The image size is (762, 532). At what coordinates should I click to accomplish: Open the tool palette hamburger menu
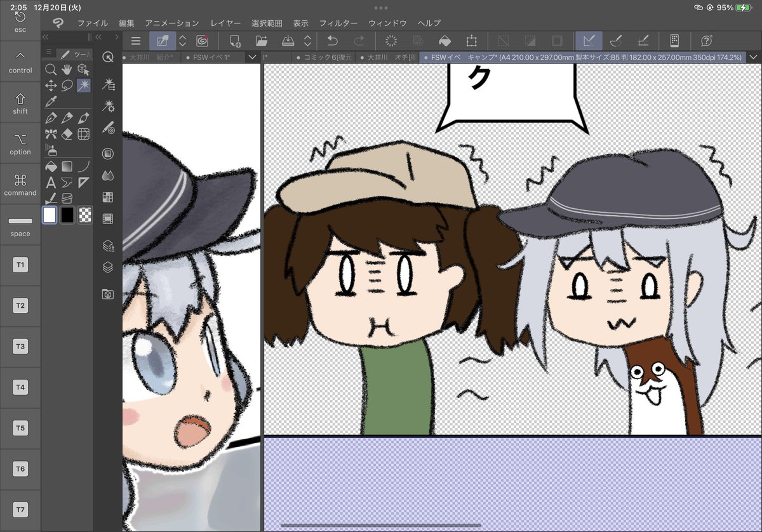50,52
